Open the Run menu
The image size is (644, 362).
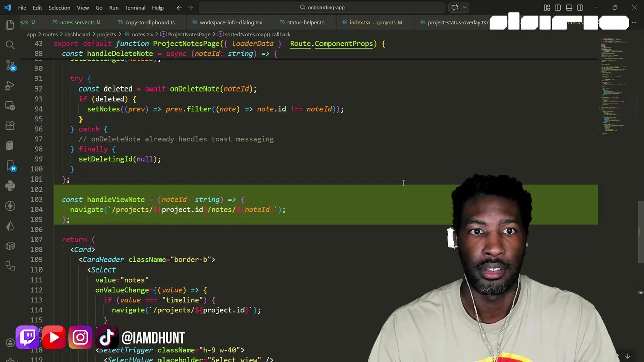pos(114,8)
